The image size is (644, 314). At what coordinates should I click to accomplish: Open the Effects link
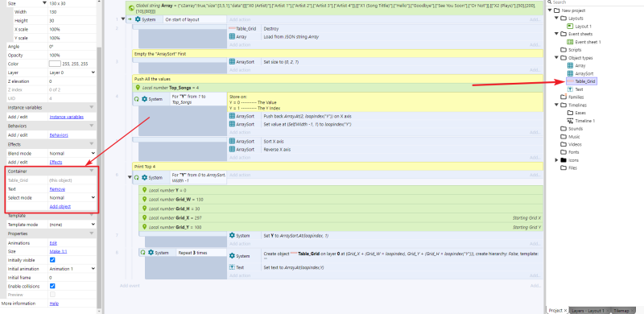(x=56, y=162)
